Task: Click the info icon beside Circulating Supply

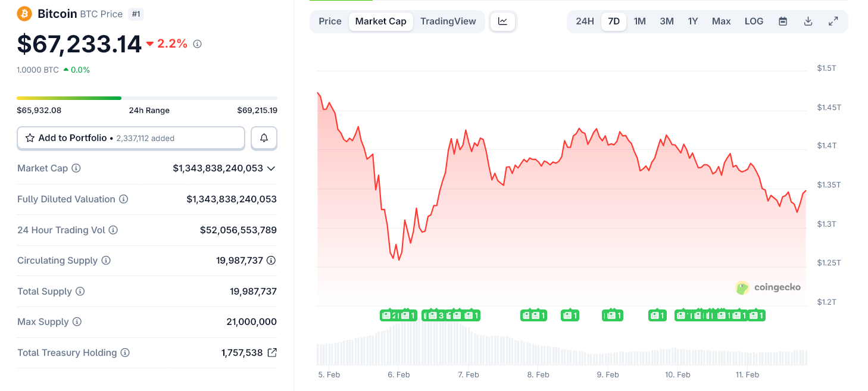Action: tap(107, 260)
